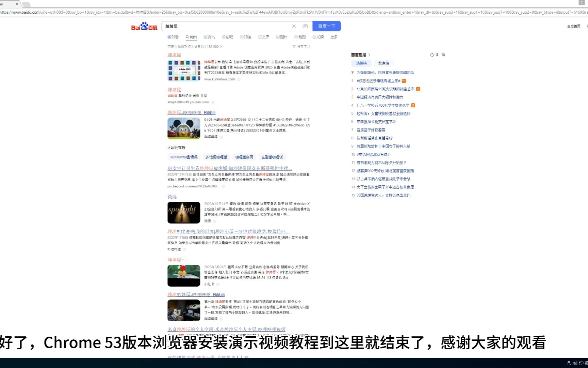Click the spotlight Weibo thumbnail

pos(184,213)
